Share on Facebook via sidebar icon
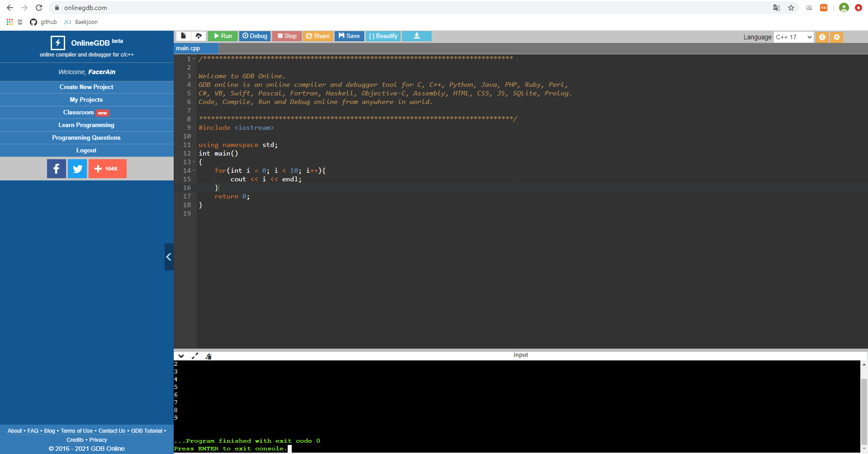The height and width of the screenshot is (454, 868). coord(57,169)
